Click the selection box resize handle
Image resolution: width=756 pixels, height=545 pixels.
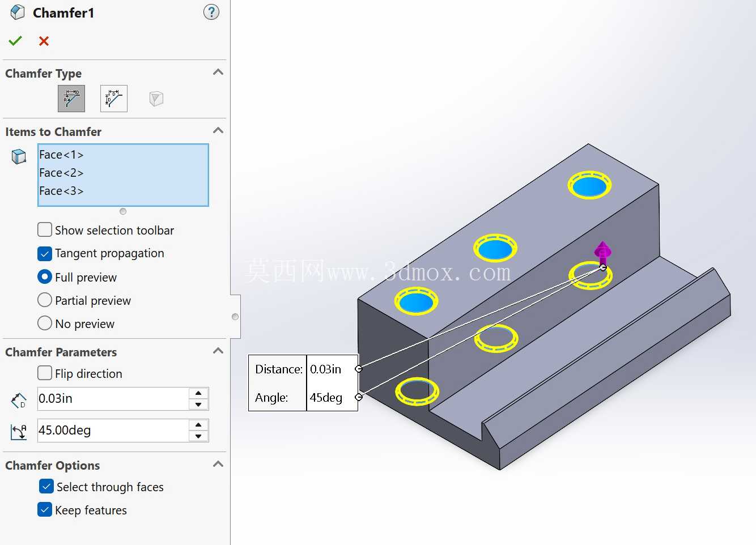pyautogui.click(x=123, y=211)
